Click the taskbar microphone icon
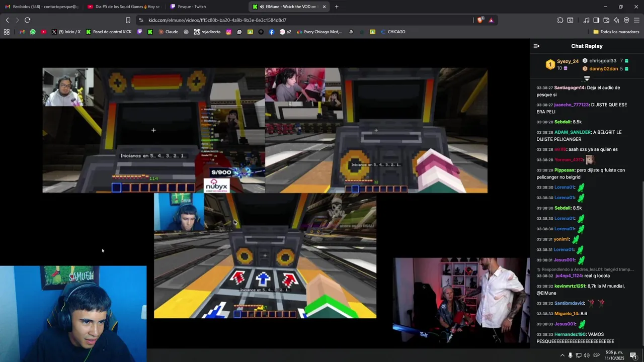This screenshot has height=362, width=644. point(570,355)
